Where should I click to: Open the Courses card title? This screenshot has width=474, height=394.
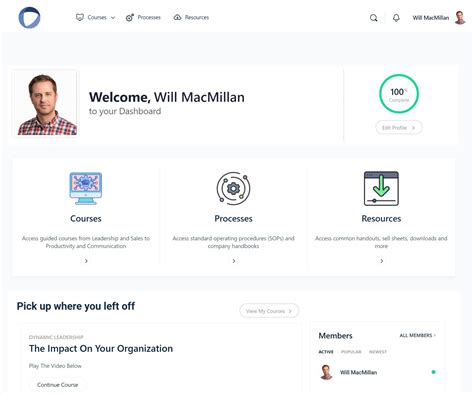86,219
